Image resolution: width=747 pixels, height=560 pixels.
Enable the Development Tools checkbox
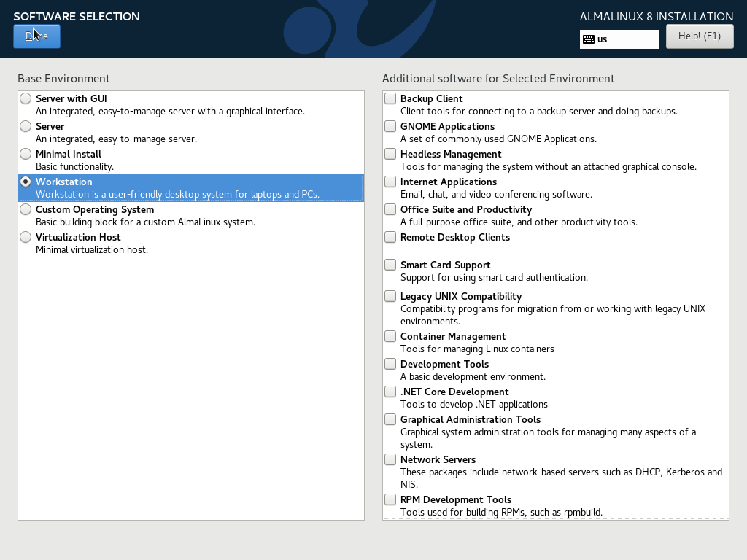[390, 363]
